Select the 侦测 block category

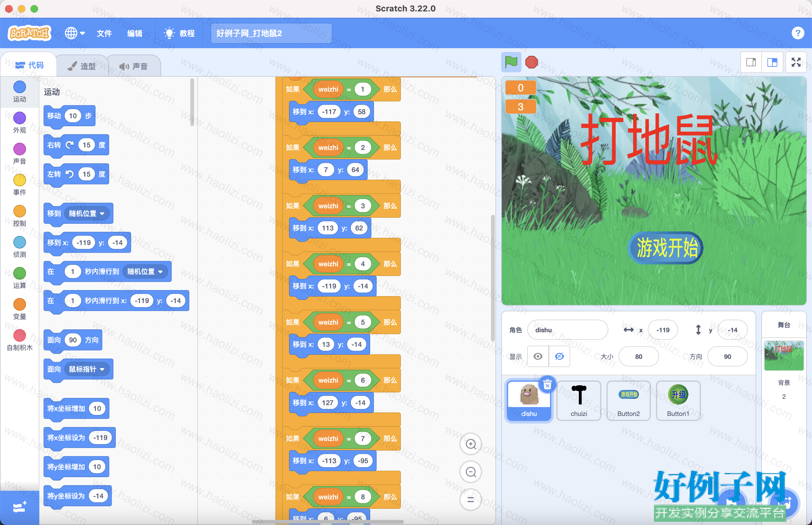click(x=19, y=247)
